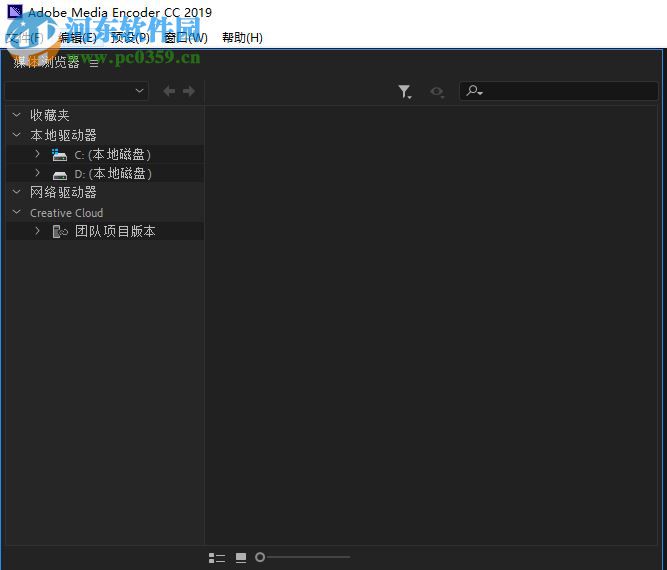Open the 文件(F) menu
Image resolution: width=667 pixels, height=570 pixels.
pyautogui.click(x=25, y=38)
